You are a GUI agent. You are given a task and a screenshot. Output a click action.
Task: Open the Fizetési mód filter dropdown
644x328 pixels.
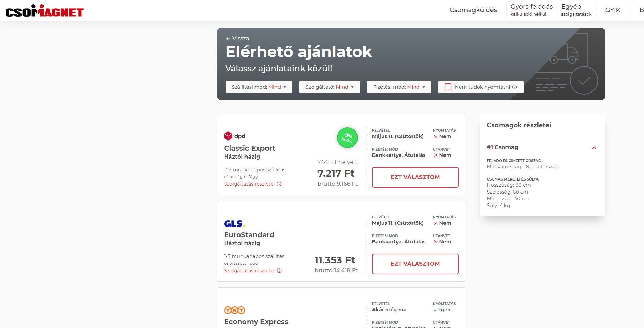coord(399,87)
